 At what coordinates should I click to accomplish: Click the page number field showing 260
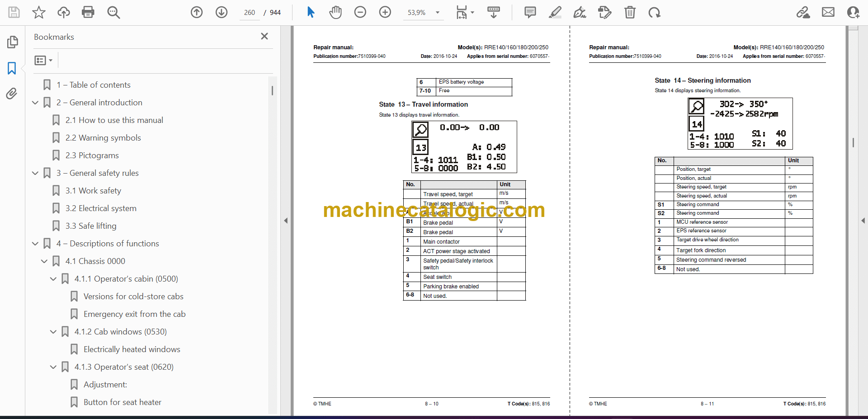[249, 13]
